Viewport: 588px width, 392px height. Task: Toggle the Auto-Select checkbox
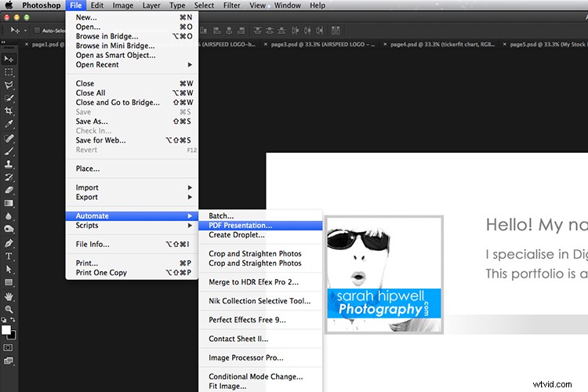pos(38,30)
